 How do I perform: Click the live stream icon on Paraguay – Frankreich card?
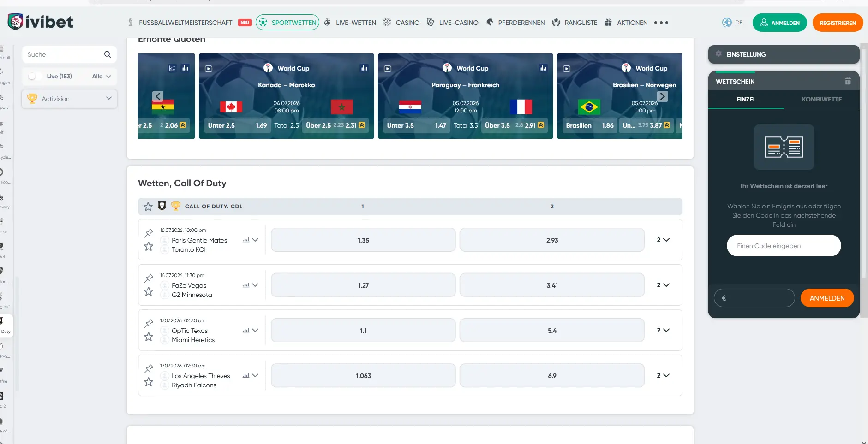click(388, 68)
